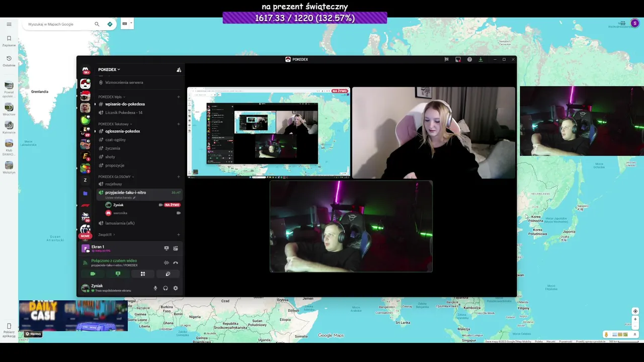Open the Z server in Discord sidebar
The height and width of the screenshot is (362, 644).
pos(85,180)
